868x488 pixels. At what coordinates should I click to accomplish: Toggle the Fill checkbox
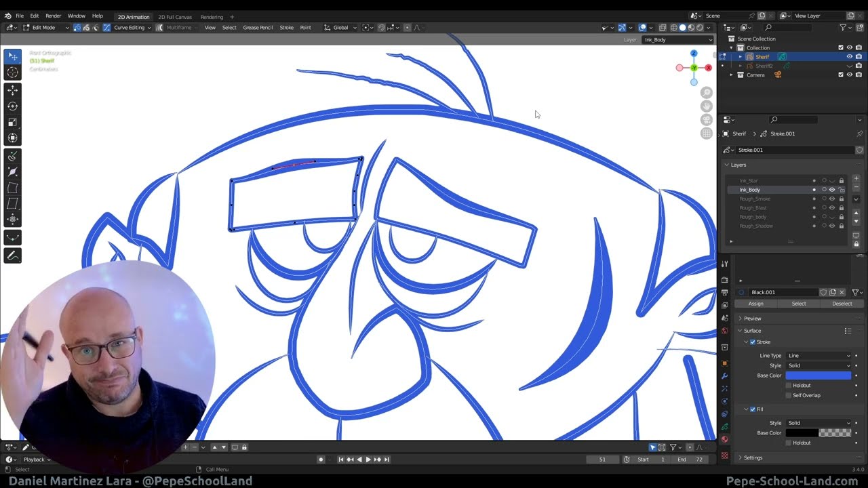[x=753, y=409]
